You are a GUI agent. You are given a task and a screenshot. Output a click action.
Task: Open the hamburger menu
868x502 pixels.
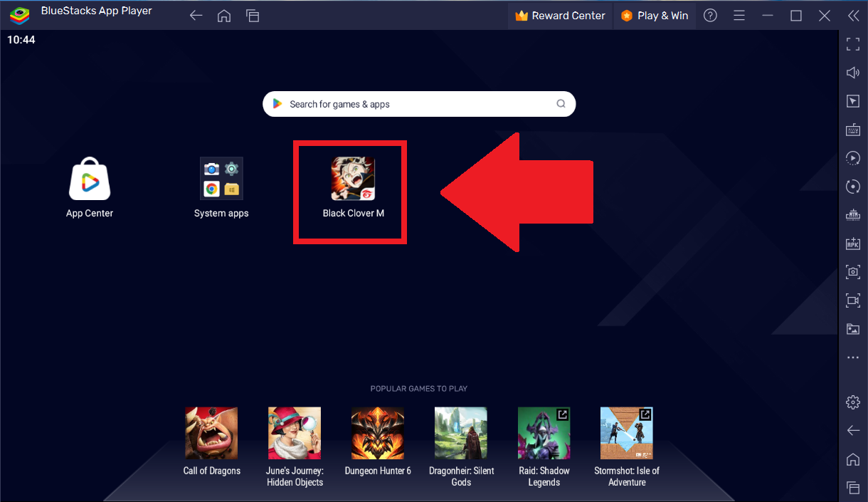point(739,15)
